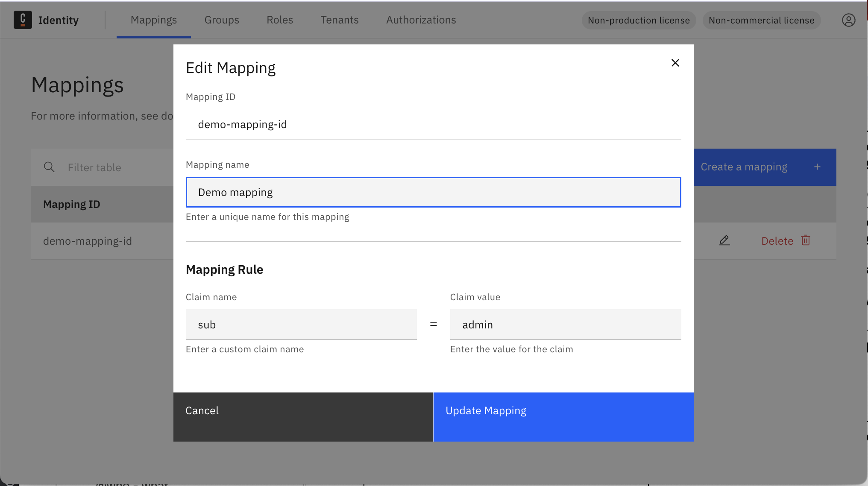The image size is (868, 486).
Task: Open the Tenants tab
Action: [339, 20]
